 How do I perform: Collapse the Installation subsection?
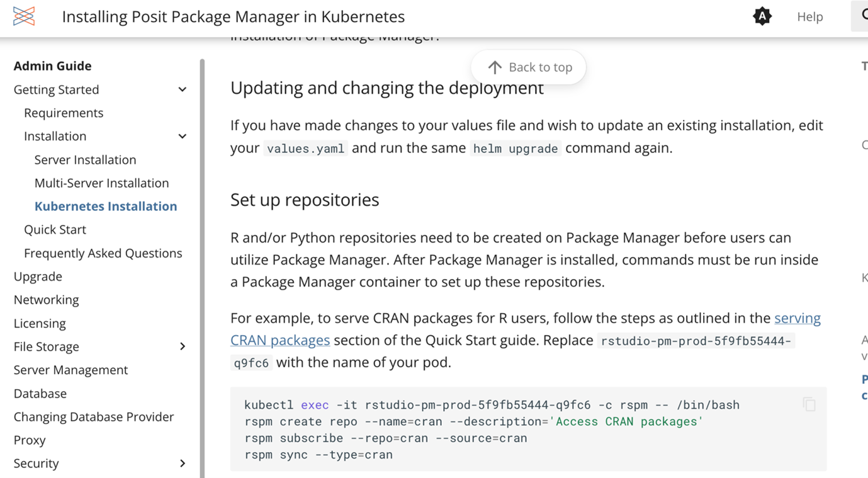pos(182,136)
